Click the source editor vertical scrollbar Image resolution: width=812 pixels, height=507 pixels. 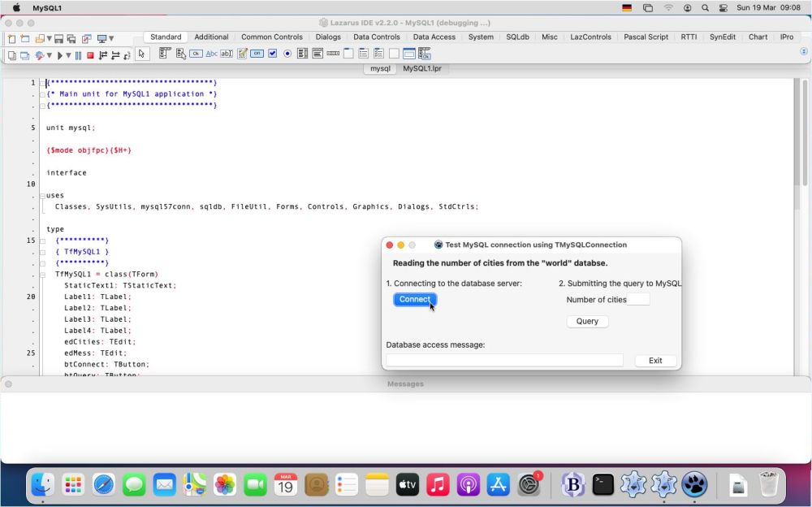tap(805, 132)
